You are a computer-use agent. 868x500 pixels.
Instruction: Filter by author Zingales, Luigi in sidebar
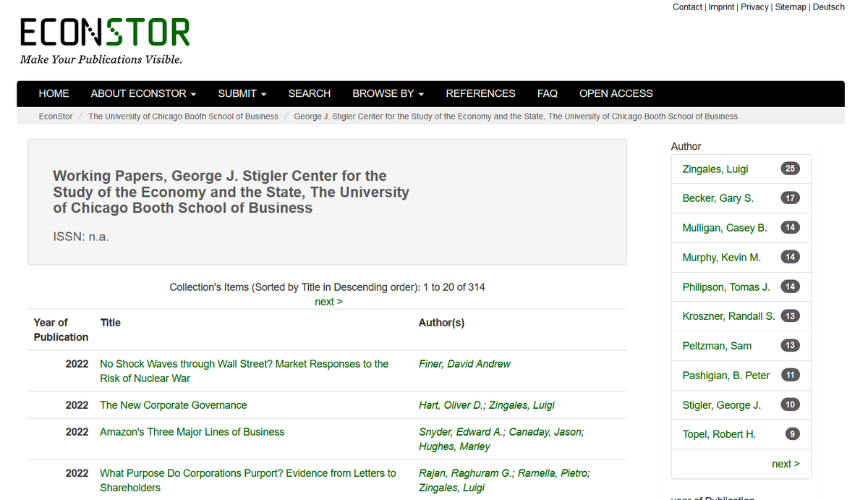pos(715,169)
